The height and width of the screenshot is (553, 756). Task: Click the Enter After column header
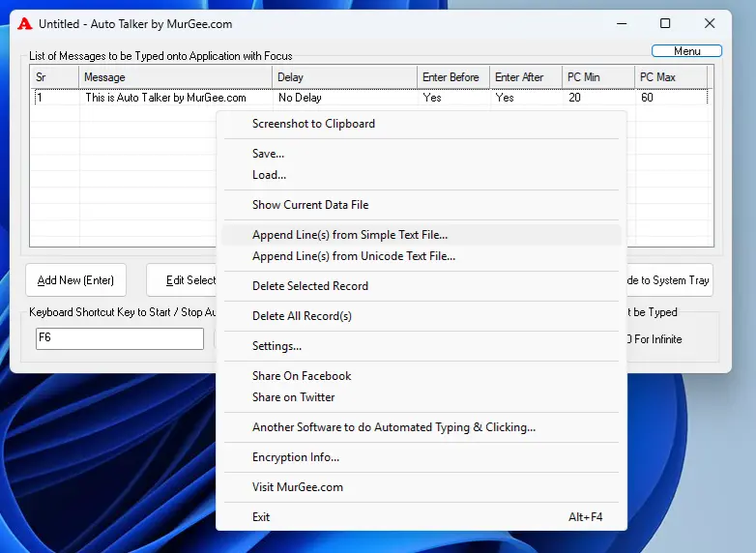pos(526,77)
